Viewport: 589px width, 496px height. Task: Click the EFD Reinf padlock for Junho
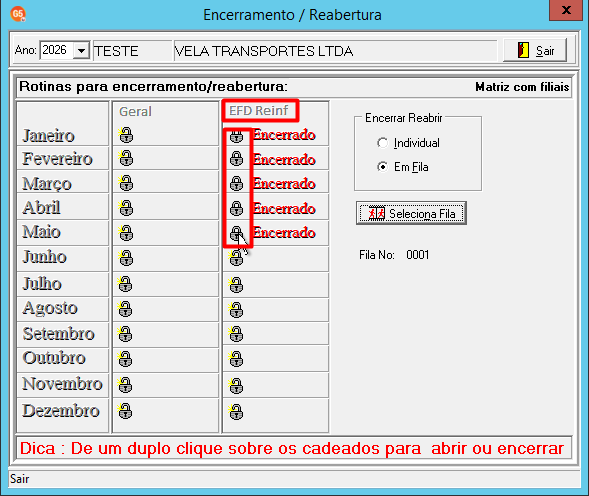tap(236, 259)
